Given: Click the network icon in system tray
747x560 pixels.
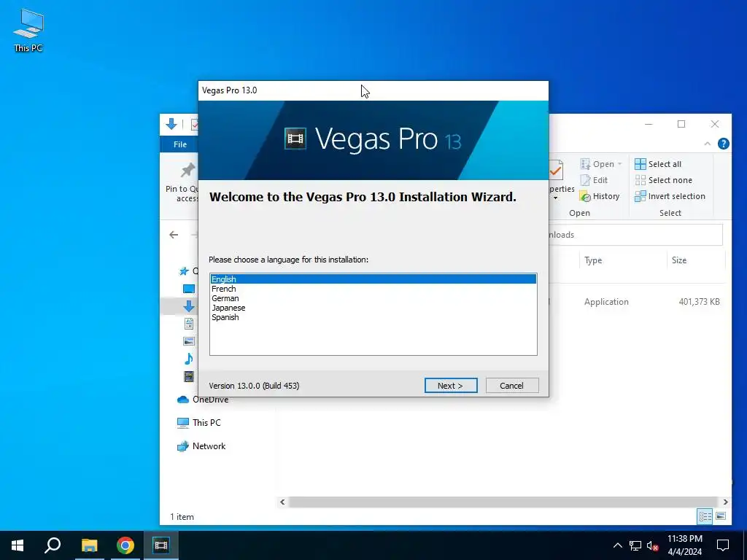Looking at the screenshot, I should (635, 545).
